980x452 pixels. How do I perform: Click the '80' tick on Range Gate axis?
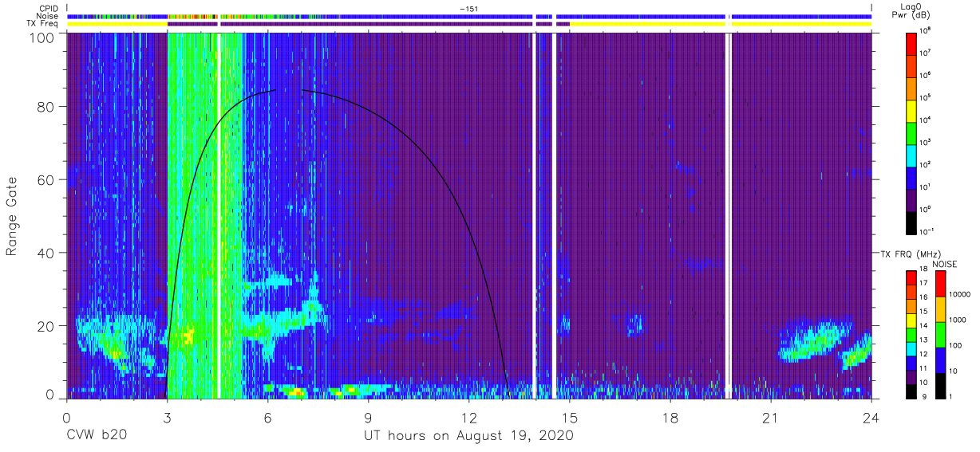(46, 106)
